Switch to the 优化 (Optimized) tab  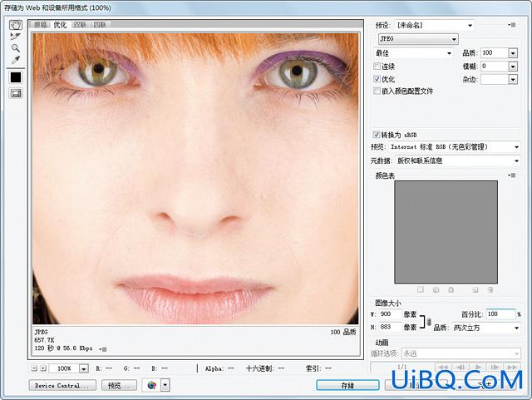click(x=61, y=24)
